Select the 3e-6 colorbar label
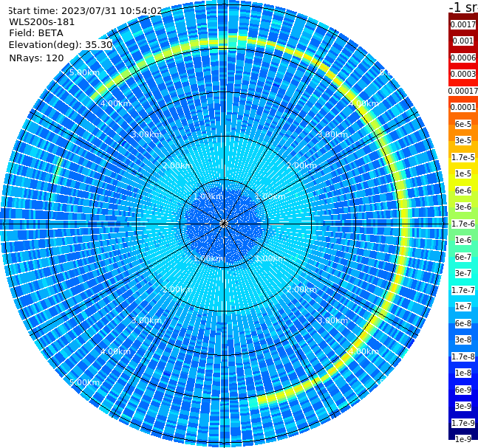Screen dimensions: 478x448 (x=463, y=207)
